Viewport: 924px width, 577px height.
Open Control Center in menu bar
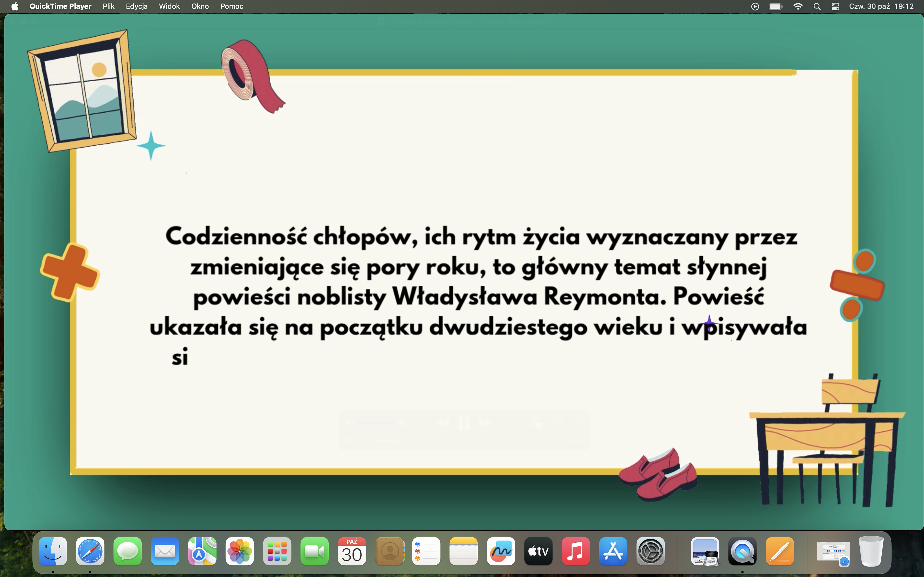point(835,6)
